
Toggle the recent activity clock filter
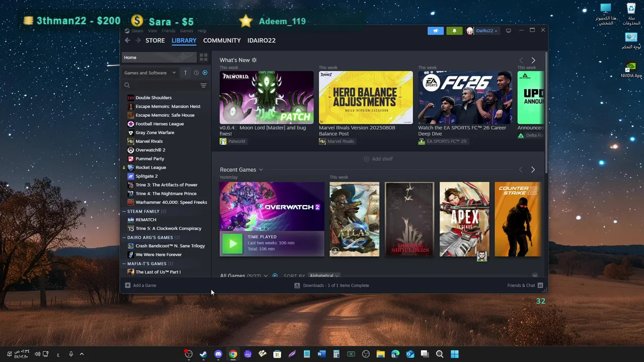pos(196,73)
